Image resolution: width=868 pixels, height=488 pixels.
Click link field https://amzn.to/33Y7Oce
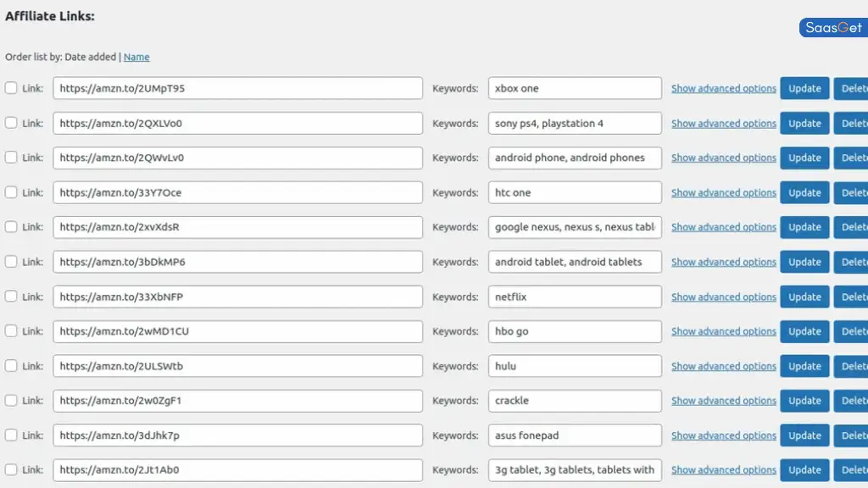pos(237,192)
